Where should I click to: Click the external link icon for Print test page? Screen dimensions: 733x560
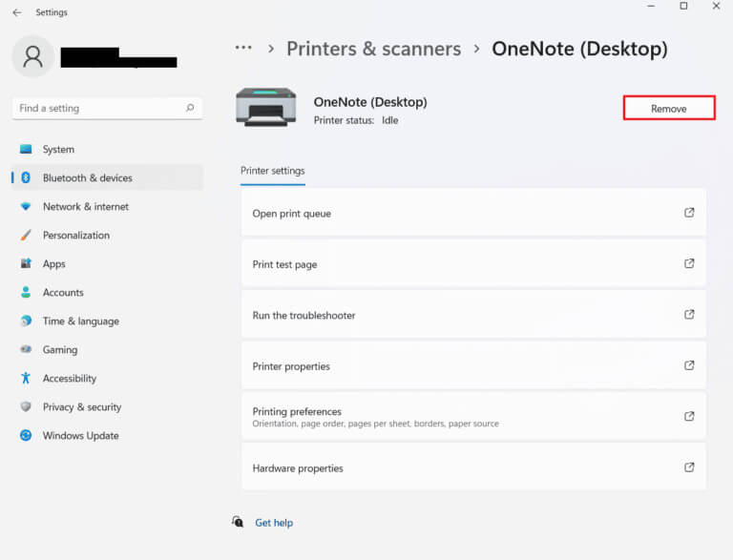(x=689, y=263)
